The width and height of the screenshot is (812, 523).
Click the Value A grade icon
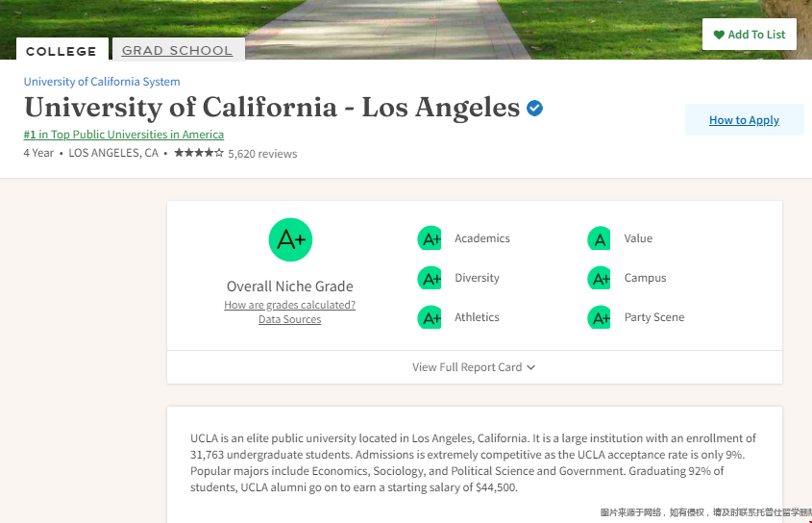tap(599, 238)
